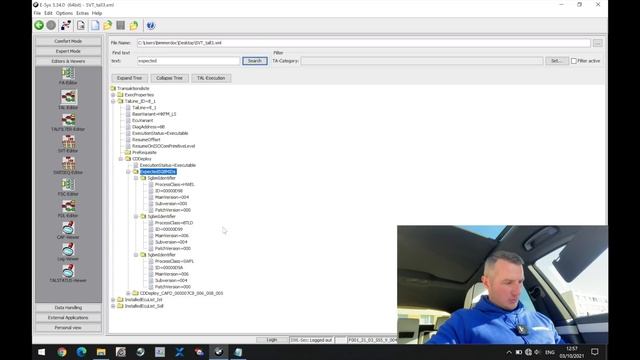Click the Collapse Tree button

[169, 78]
